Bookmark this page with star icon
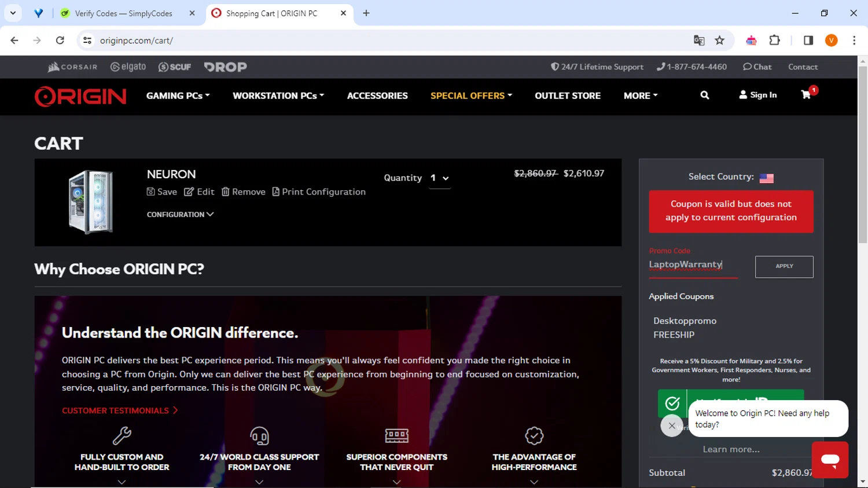 click(719, 41)
